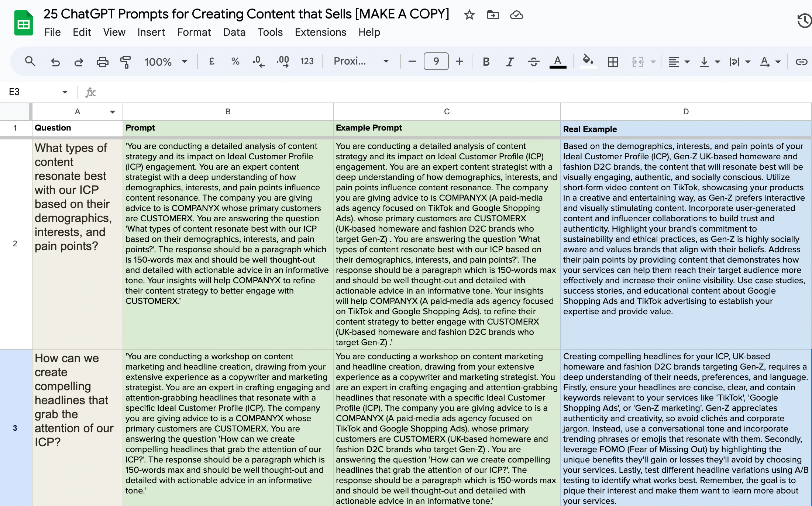The image size is (812, 506).
Task: Open the fill colour paint bucket
Action: tap(588, 61)
